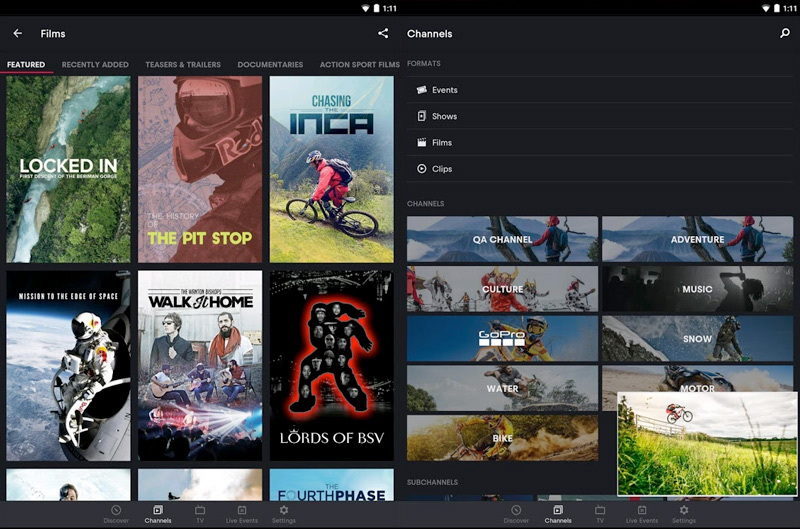Open the Clips format row

pos(600,169)
